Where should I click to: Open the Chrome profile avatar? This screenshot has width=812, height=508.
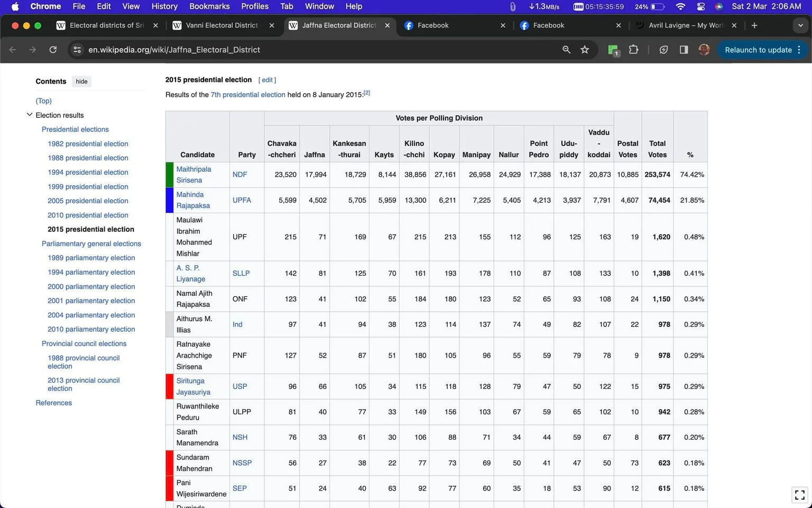pos(704,50)
